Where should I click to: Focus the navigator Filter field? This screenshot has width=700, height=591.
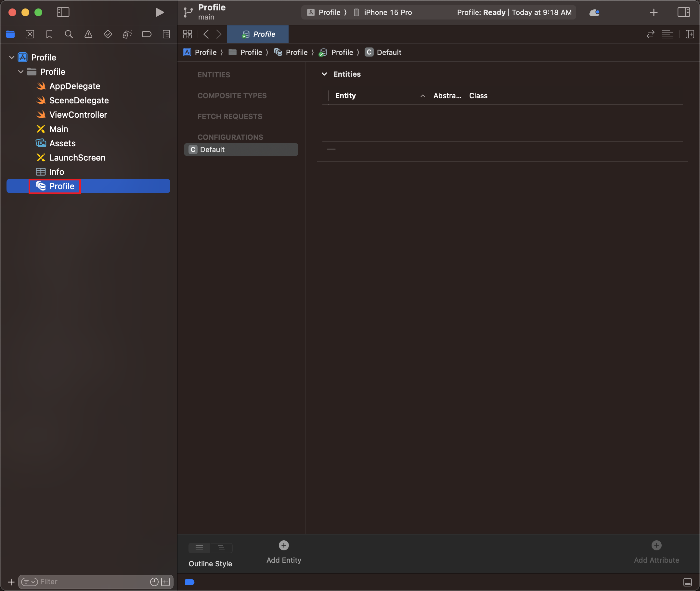click(x=96, y=582)
